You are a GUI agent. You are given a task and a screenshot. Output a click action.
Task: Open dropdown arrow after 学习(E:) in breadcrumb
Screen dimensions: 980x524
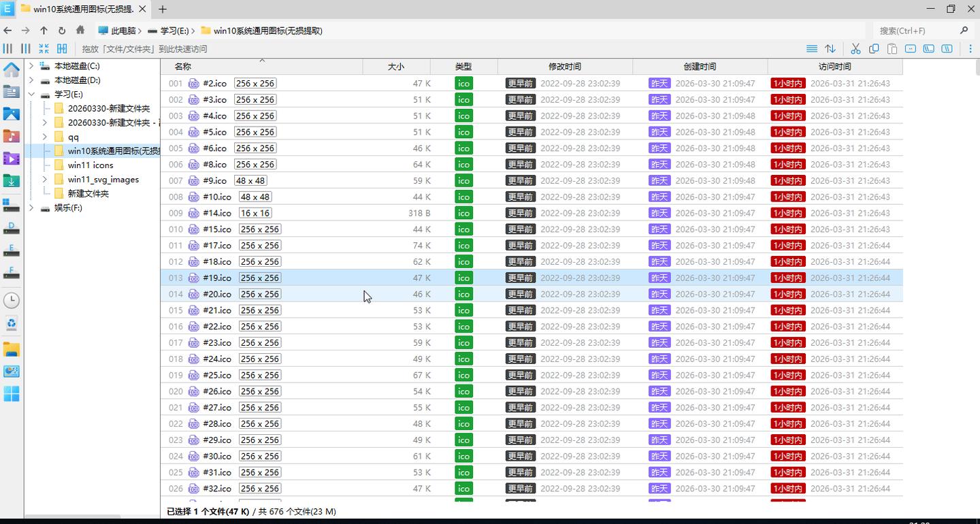pyautogui.click(x=193, y=31)
